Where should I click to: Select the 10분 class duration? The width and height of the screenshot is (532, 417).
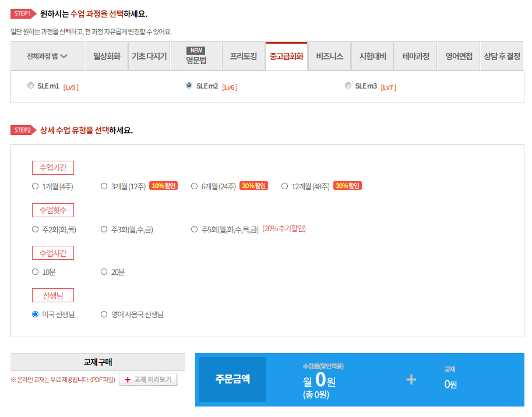[36, 272]
